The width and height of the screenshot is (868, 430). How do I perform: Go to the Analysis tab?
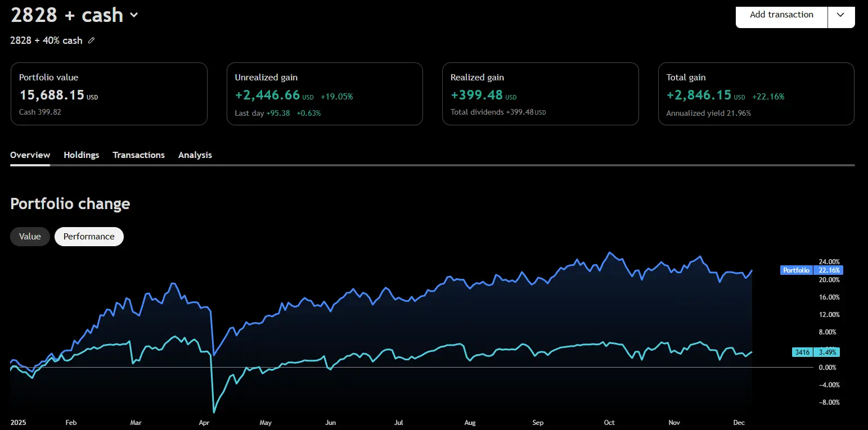pos(195,155)
